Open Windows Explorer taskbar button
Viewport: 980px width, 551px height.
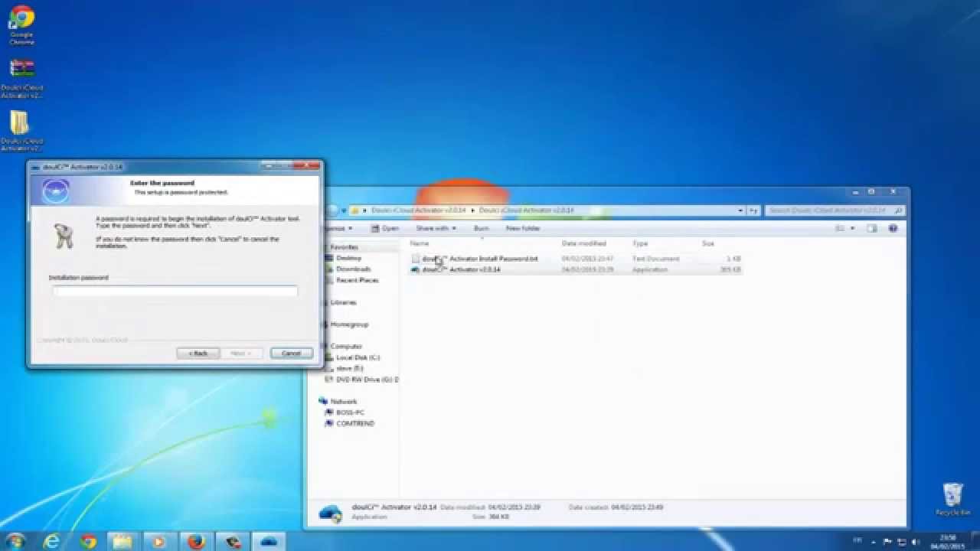(122, 542)
